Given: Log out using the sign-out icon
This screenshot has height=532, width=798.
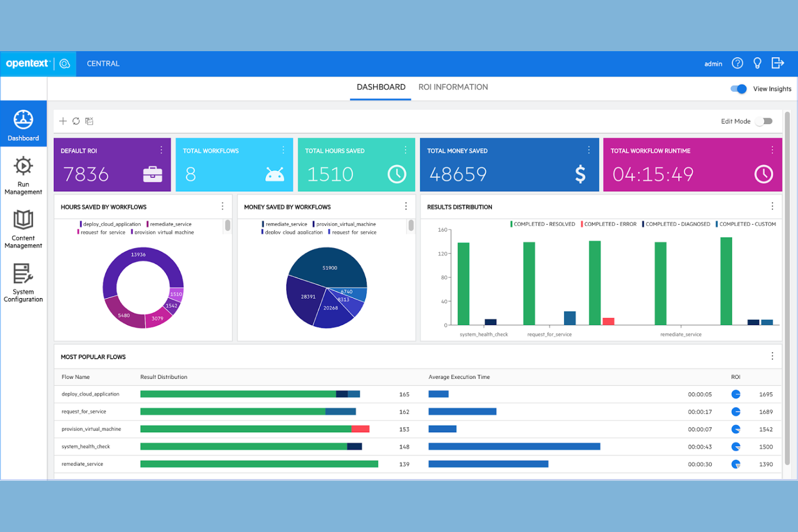Looking at the screenshot, I should click(x=778, y=63).
